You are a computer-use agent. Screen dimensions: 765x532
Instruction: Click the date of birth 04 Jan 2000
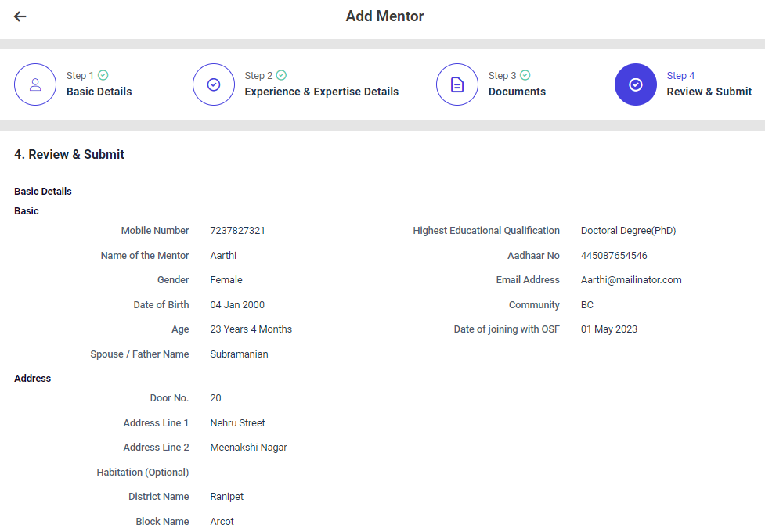coord(243,305)
